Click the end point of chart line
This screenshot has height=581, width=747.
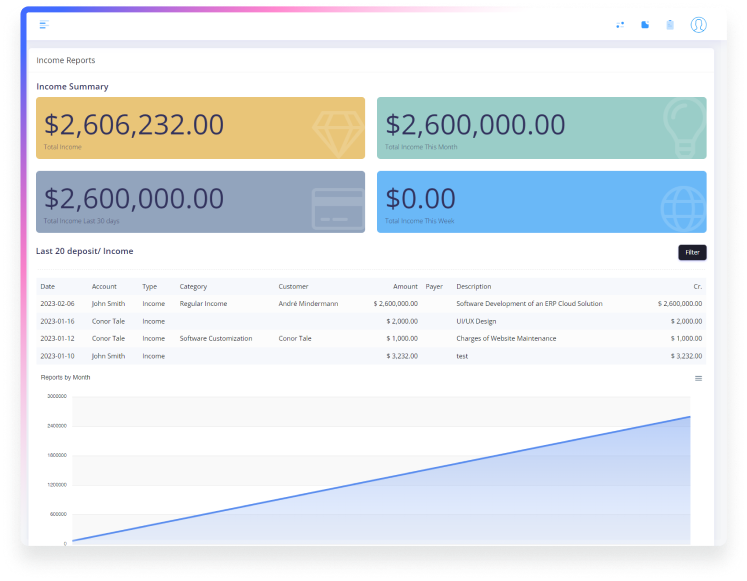coord(690,417)
